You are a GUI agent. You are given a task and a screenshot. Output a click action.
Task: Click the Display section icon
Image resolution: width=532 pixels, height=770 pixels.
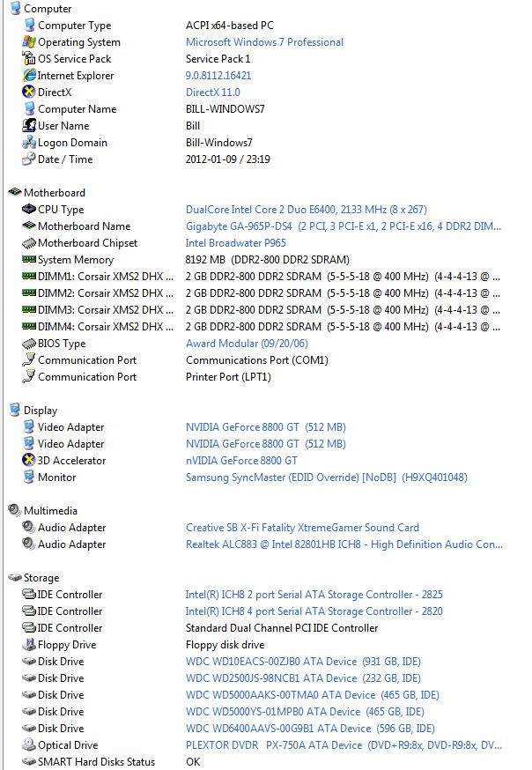tap(15, 410)
